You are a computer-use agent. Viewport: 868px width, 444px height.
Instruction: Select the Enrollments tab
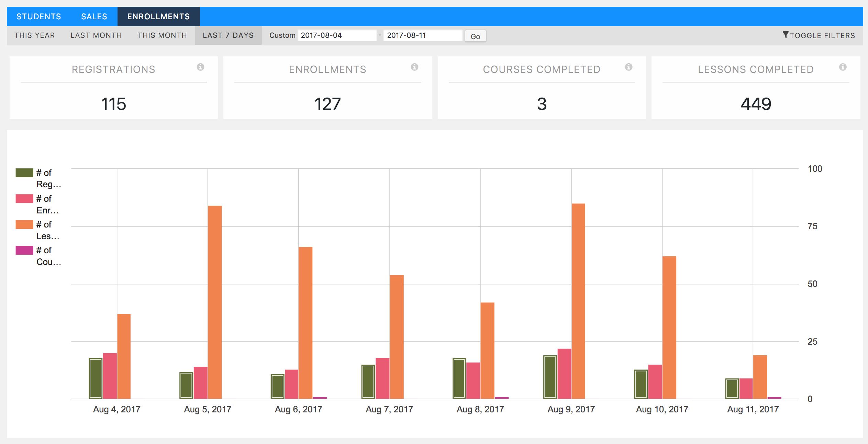[x=158, y=16]
